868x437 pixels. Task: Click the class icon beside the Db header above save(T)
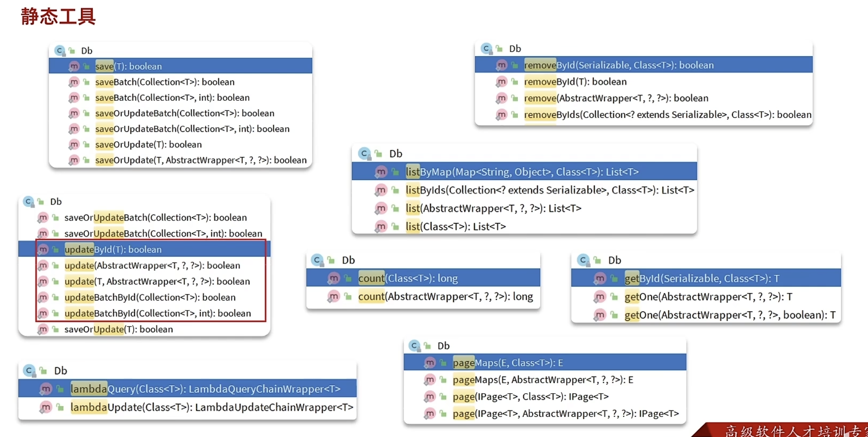click(60, 51)
